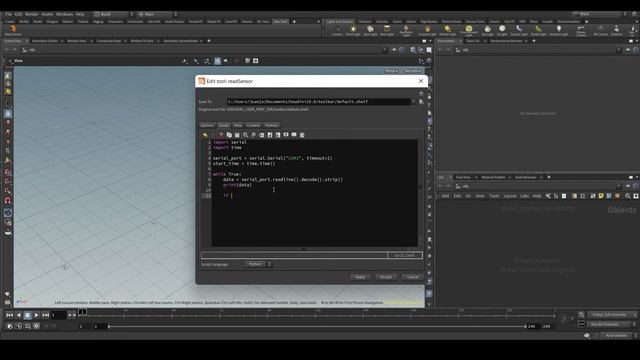Create a Stereo Camera from the shelf

(x=581, y=31)
